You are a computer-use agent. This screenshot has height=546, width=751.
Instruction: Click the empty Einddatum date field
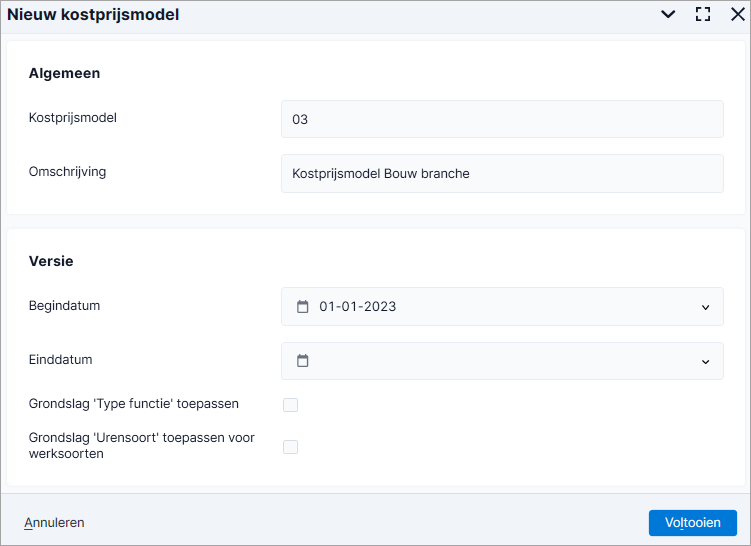pos(502,361)
